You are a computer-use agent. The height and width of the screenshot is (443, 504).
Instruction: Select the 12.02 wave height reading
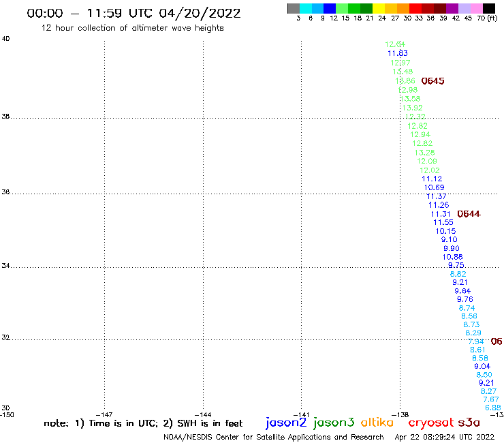pyautogui.click(x=430, y=170)
